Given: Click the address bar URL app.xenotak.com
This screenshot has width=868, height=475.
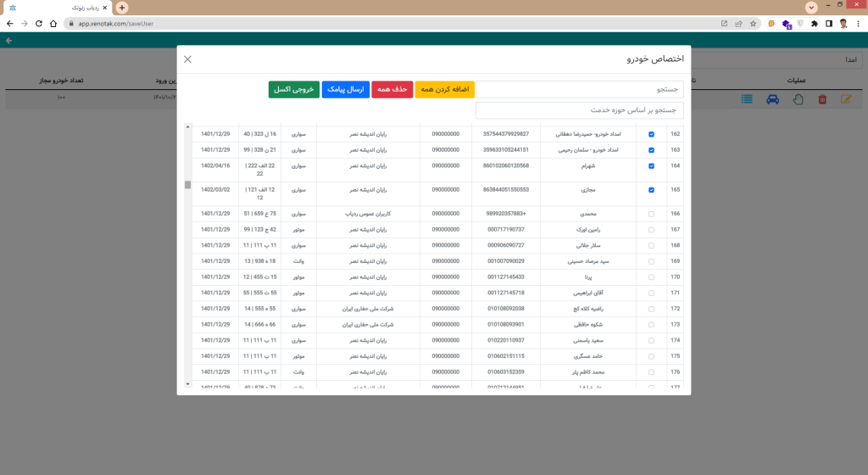Looking at the screenshot, I should tap(115, 24).
